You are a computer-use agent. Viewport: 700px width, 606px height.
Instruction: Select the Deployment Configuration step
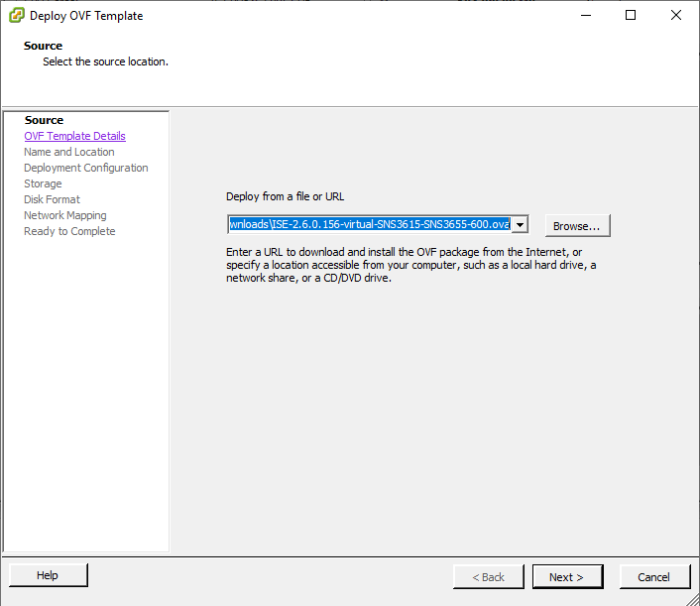(86, 168)
